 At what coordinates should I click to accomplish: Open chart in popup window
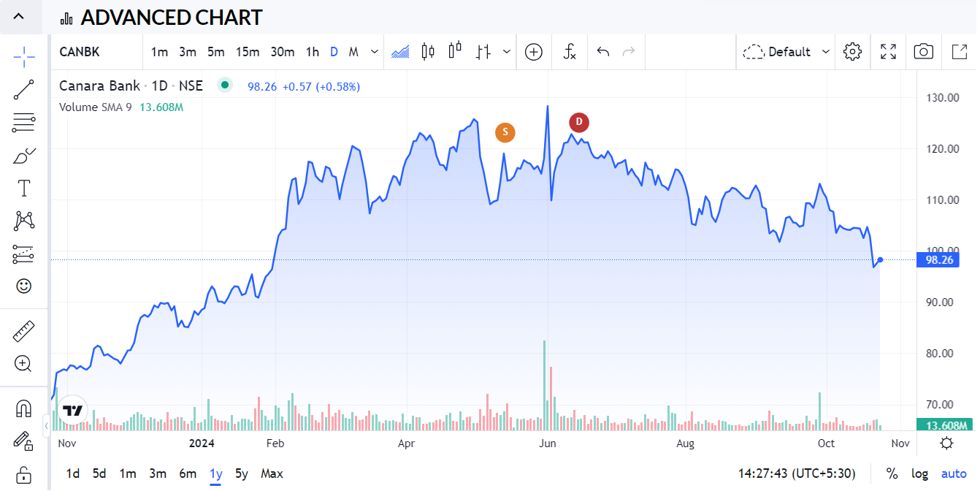tap(959, 52)
